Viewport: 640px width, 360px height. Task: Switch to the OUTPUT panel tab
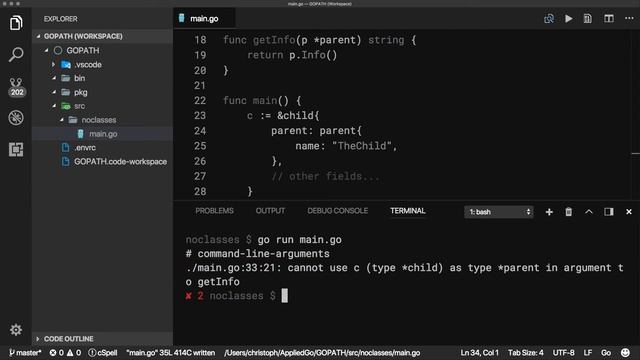click(x=270, y=211)
